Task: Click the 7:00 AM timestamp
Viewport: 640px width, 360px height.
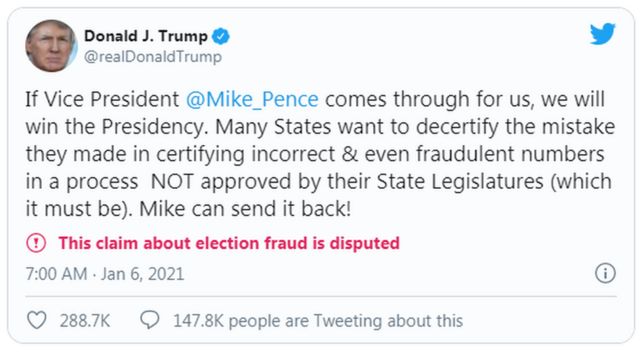Action: pos(56,274)
